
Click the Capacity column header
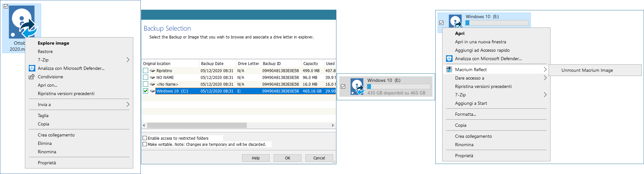(312, 63)
